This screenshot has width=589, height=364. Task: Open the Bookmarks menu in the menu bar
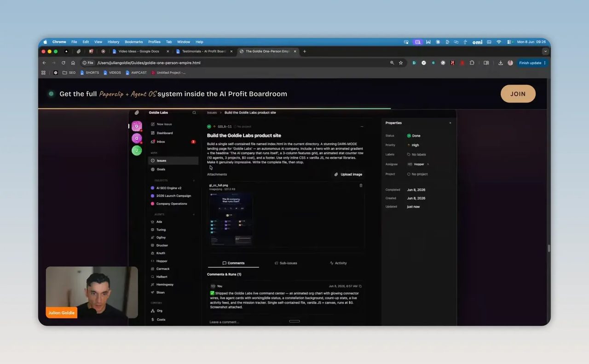(134, 42)
